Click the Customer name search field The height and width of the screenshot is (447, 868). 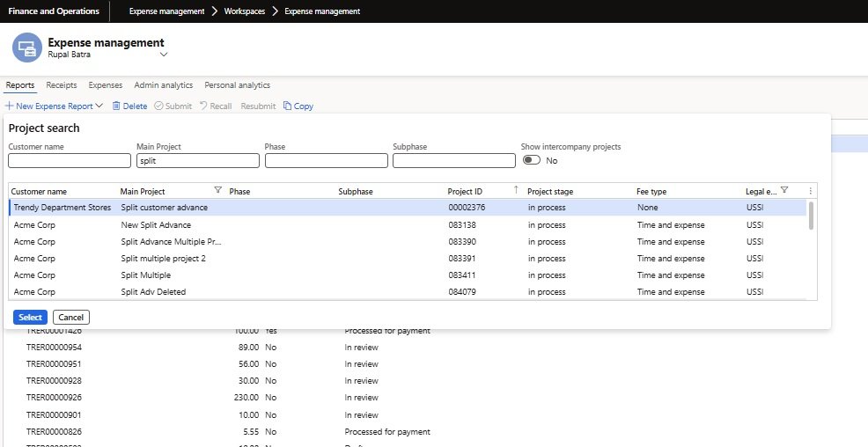click(x=70, y=161)
